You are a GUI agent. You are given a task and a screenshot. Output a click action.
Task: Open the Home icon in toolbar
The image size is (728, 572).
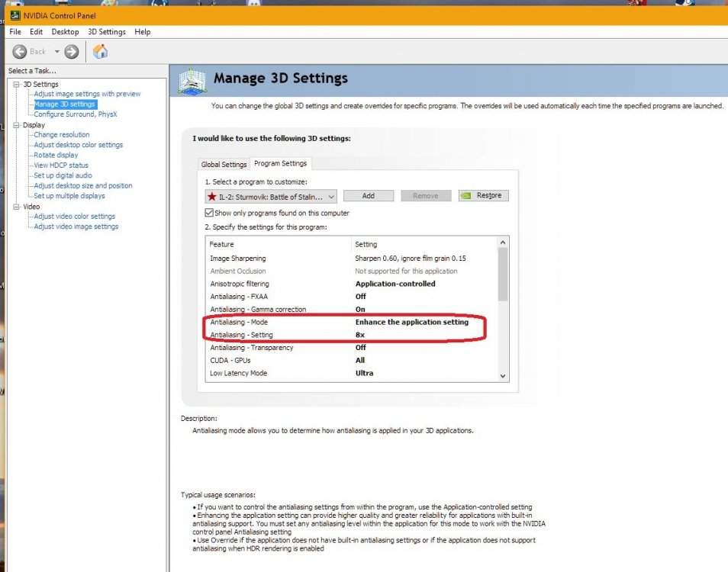[100, 51]
